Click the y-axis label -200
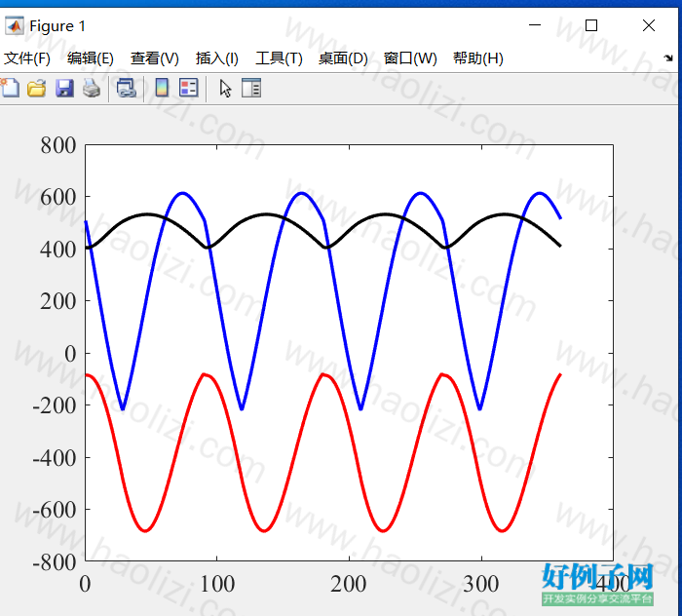 coord(55,405)
